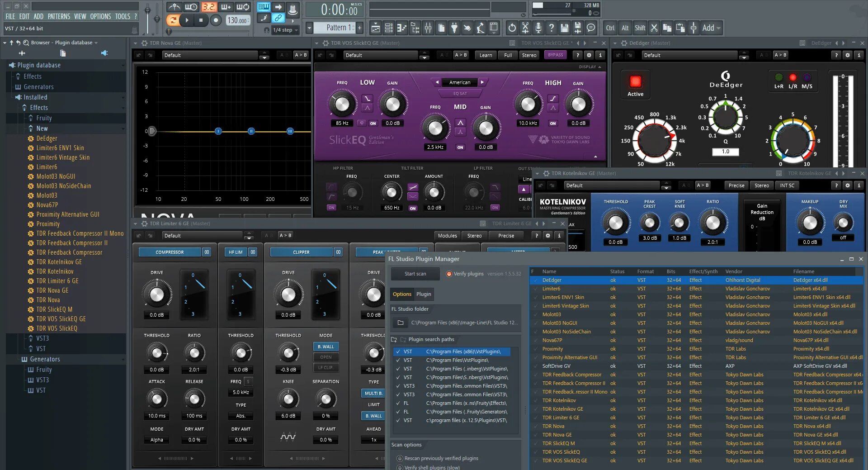Switch to Plugin tab in Plugin Manager
Screen dimensions: 868x470
[x=424, y=294]
